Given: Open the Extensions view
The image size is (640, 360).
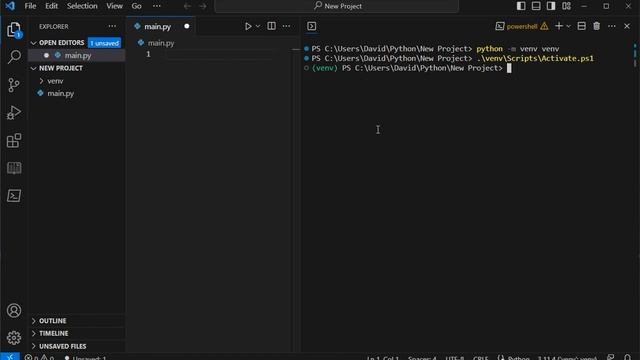Looking at the screenshot, I should [x=14, y=140].
